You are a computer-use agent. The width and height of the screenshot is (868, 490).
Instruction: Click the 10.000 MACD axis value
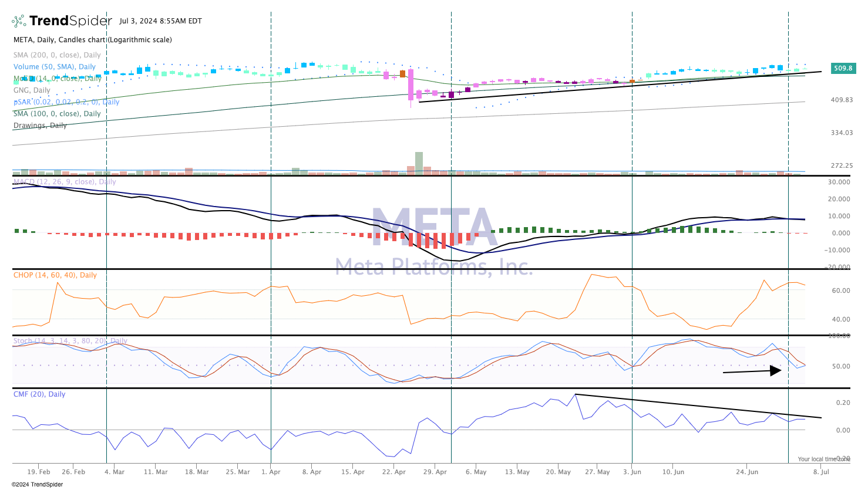839,216
